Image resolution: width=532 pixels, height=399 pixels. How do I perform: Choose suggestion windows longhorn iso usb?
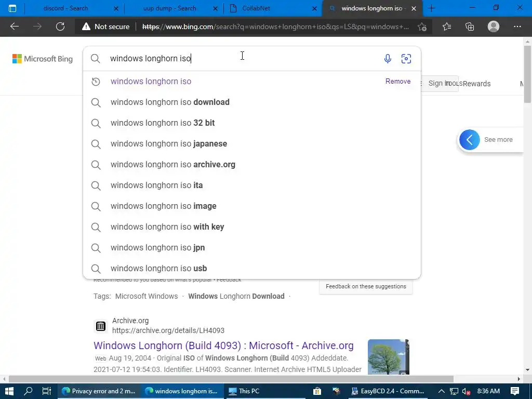(x=252, y=269)
